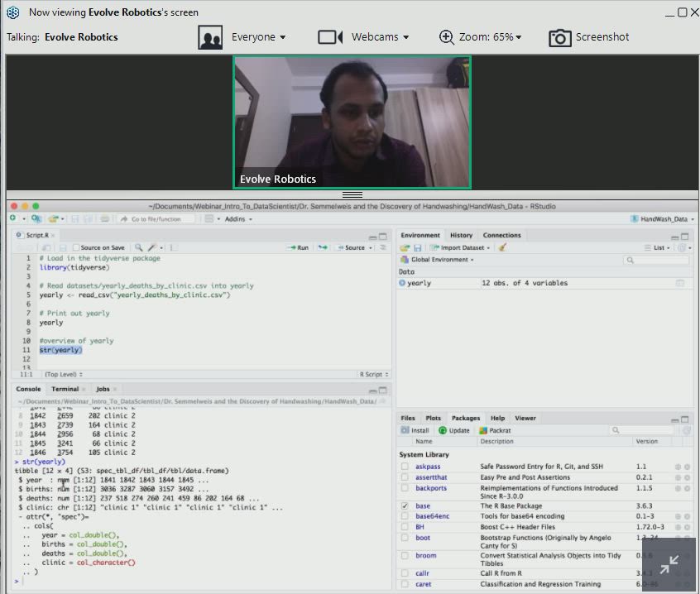Run the selected code with Run button
This screenshot has height=594, width=700.
[298, 247]
